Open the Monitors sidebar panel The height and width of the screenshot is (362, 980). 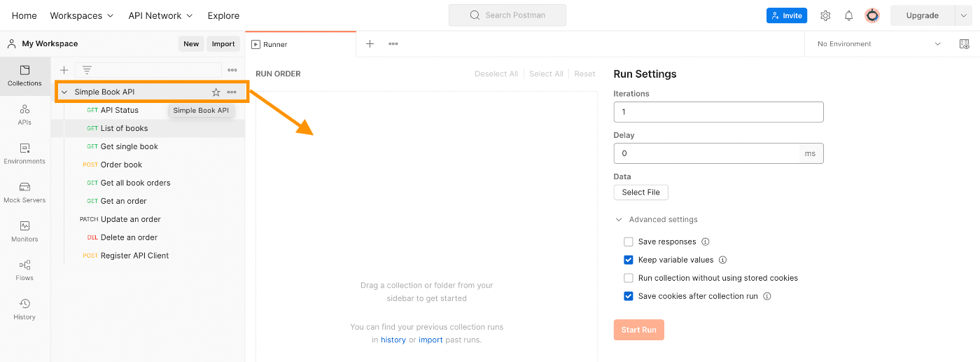tap(24, 232)
